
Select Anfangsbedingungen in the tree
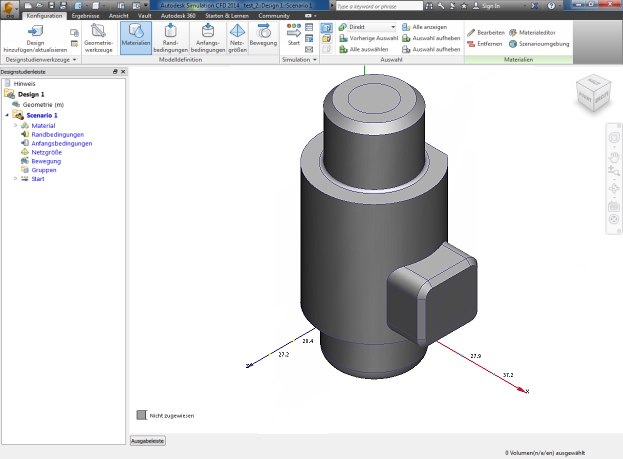tap(62, 143)
